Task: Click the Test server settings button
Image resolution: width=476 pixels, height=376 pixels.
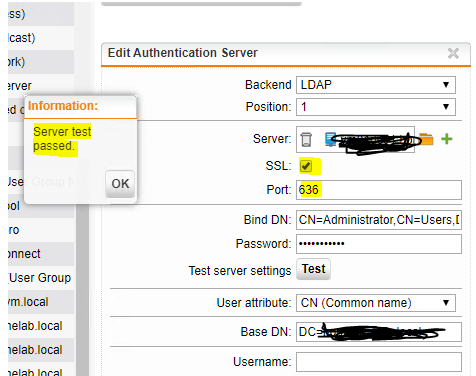Action: coord(313,269)
